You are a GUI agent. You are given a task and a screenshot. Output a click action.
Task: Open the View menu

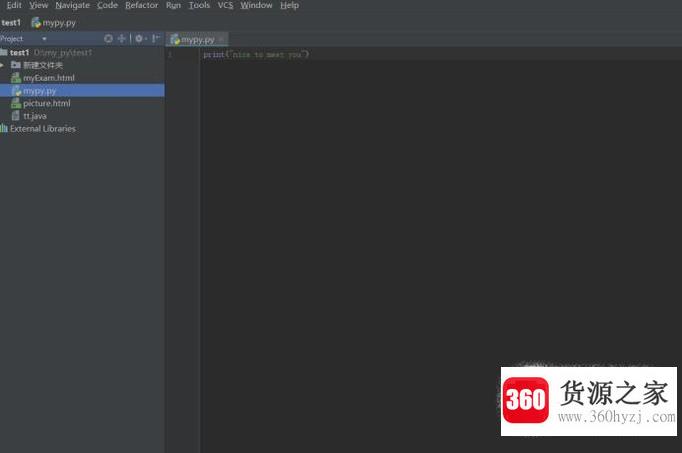(x=39, y=5)
